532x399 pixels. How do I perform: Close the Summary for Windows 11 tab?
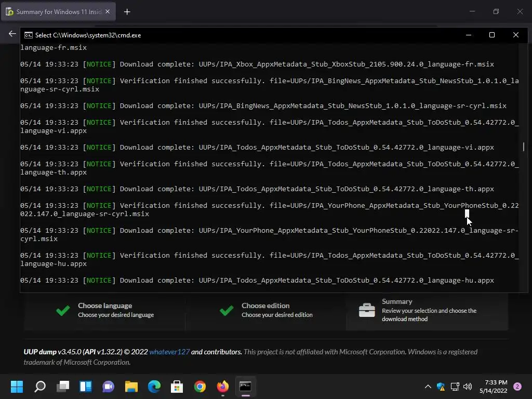click(108, 11)
